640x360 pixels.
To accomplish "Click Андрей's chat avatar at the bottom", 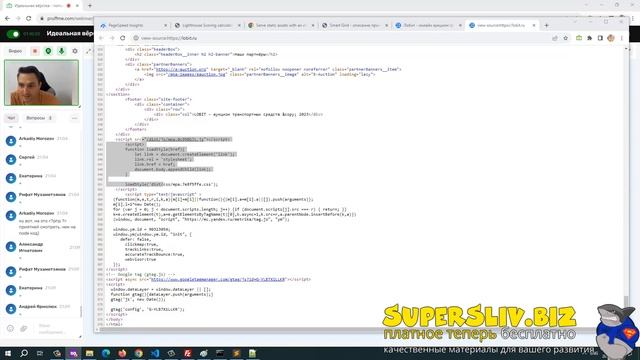I will tap(11, 309).
